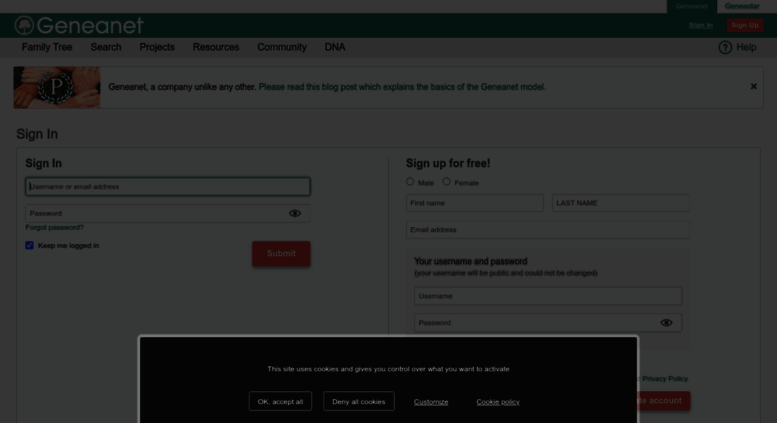This screenshot has height=423, width=777.
Task: Select the Female radio button
Action: (x=446, y=182)
